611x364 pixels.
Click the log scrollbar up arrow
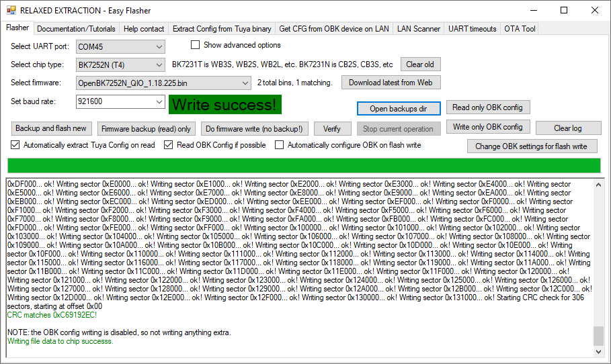[x=598, y=185]
